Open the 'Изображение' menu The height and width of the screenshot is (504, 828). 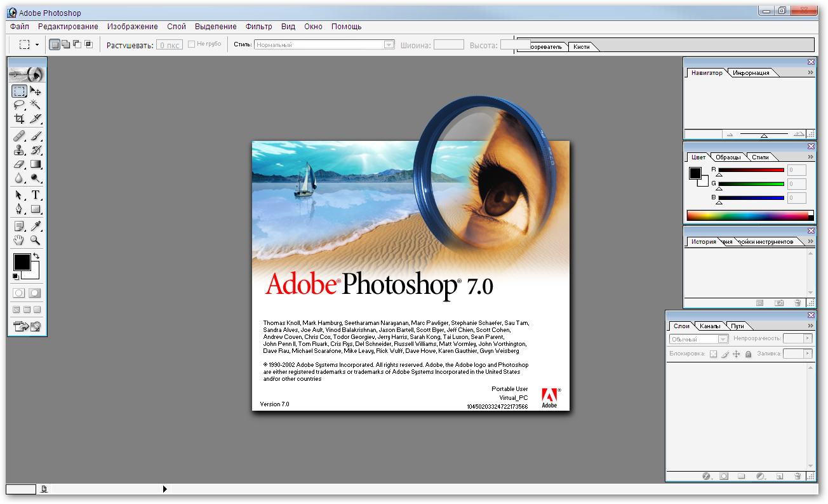click(x=133, y=27)
